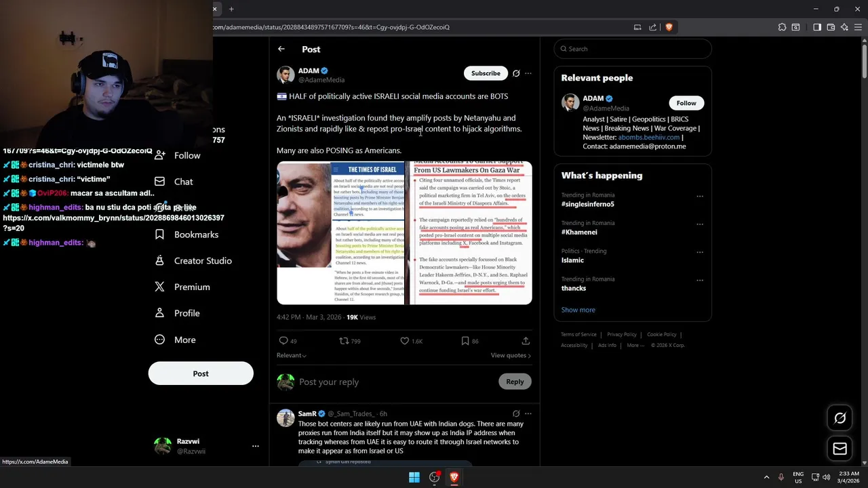
Task: Open Bookmarks in left navigation
Action: tap(186, 235)
